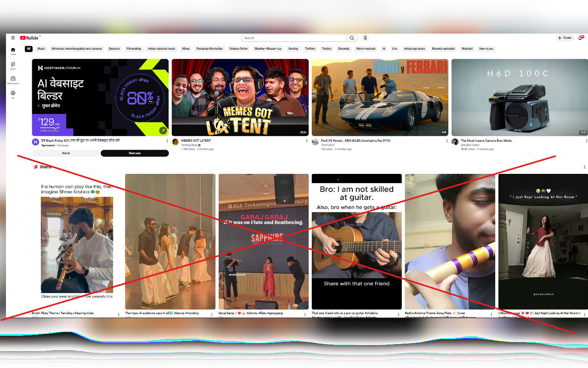Filter by Thrillers
Screen dimensions: 588x368
[310, 49]
